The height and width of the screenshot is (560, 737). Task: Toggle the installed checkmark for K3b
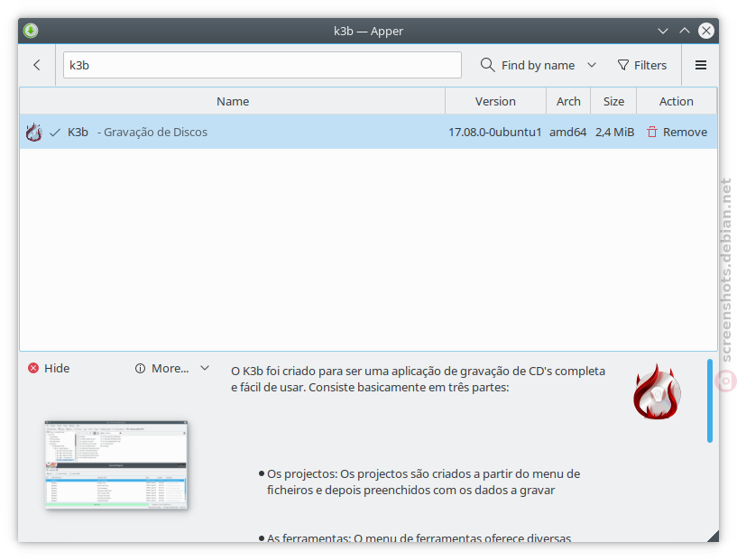click(55, 133)
